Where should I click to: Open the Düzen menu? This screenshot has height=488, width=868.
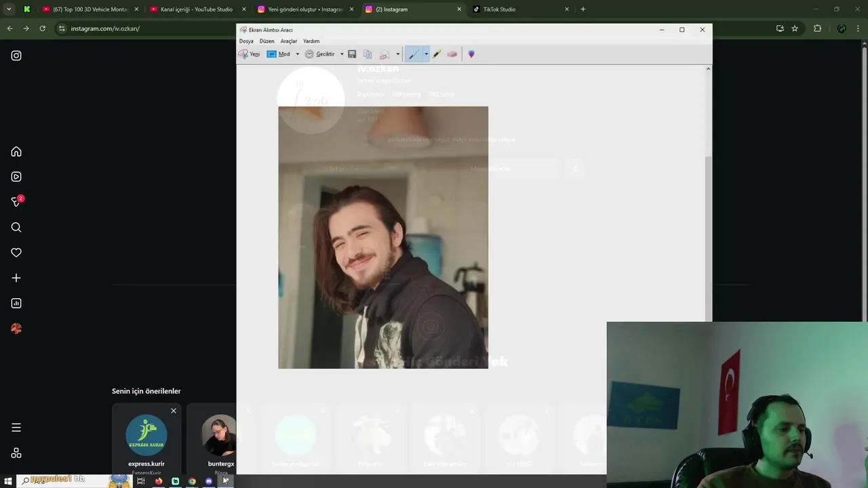coord(267,41)
